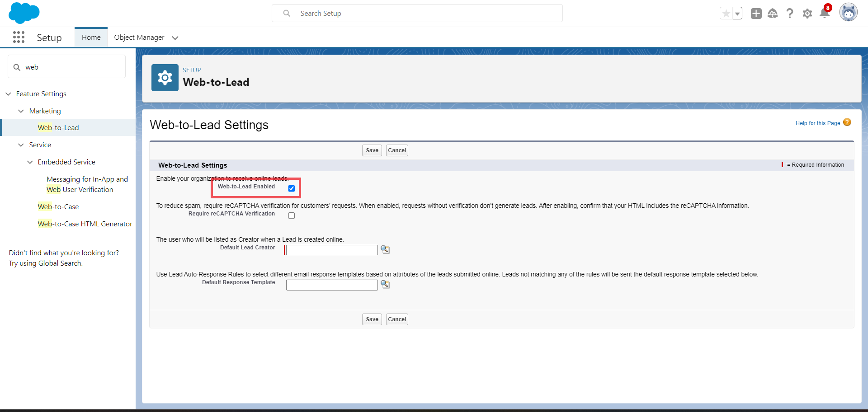Open the global create plus icon
The image size is (868, 412).
[756, 14]
